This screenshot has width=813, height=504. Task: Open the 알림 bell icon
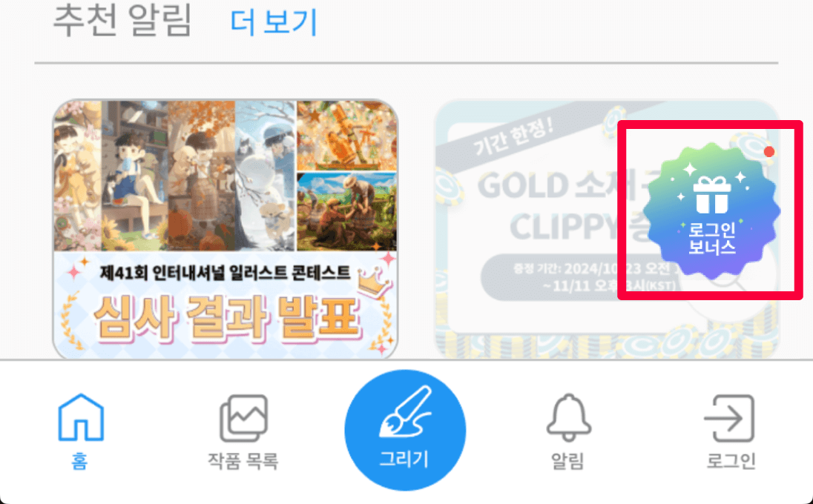[x=569, y=417]
